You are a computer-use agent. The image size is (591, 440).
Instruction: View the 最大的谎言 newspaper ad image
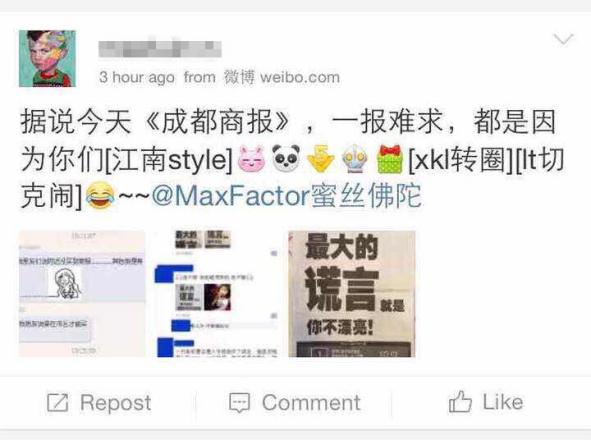(x=352, y=294)
